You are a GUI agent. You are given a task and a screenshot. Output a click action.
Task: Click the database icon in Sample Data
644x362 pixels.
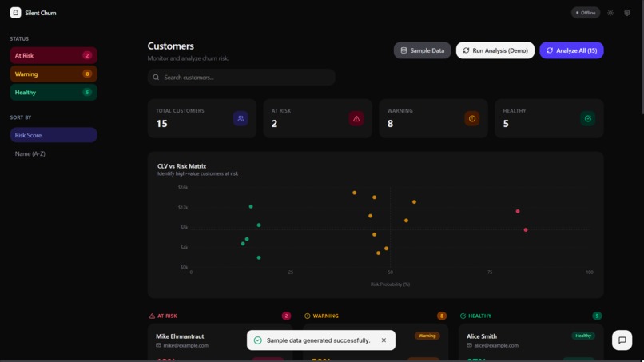403,50
